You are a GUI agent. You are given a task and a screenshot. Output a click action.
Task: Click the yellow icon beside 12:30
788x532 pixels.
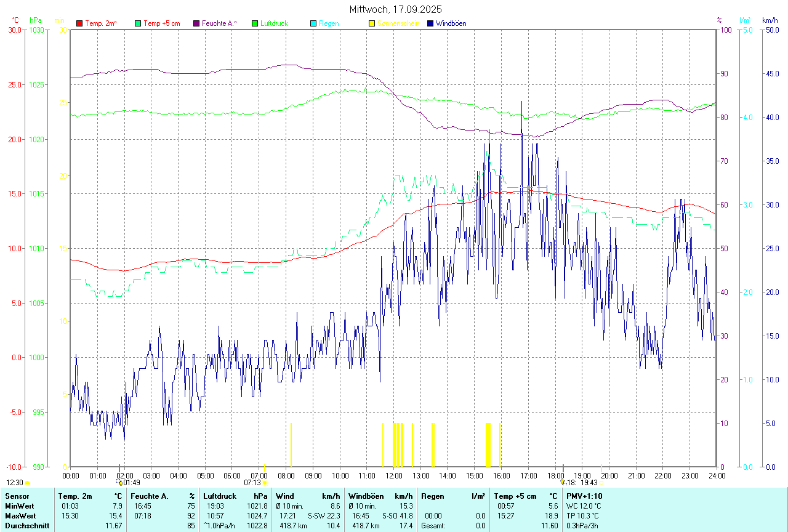pyautogui.click(x=28, y=483)
